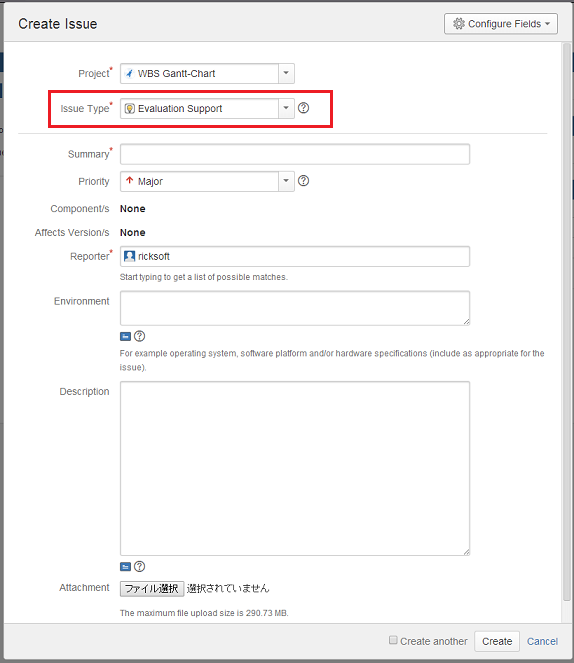
Task: Click the dialog vertical scrollbar
Action: click(566, 321)
